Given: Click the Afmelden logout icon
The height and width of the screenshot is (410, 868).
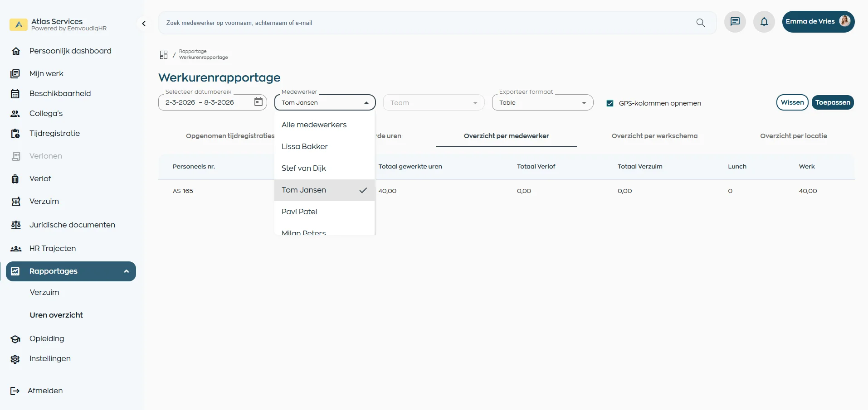Looking at the screenshot, I should coord(15,391).
